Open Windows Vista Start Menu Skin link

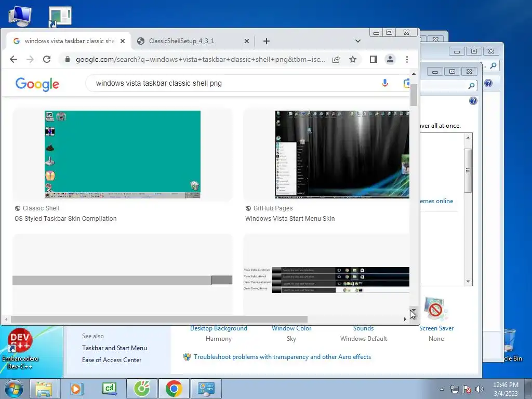(290, 219)
